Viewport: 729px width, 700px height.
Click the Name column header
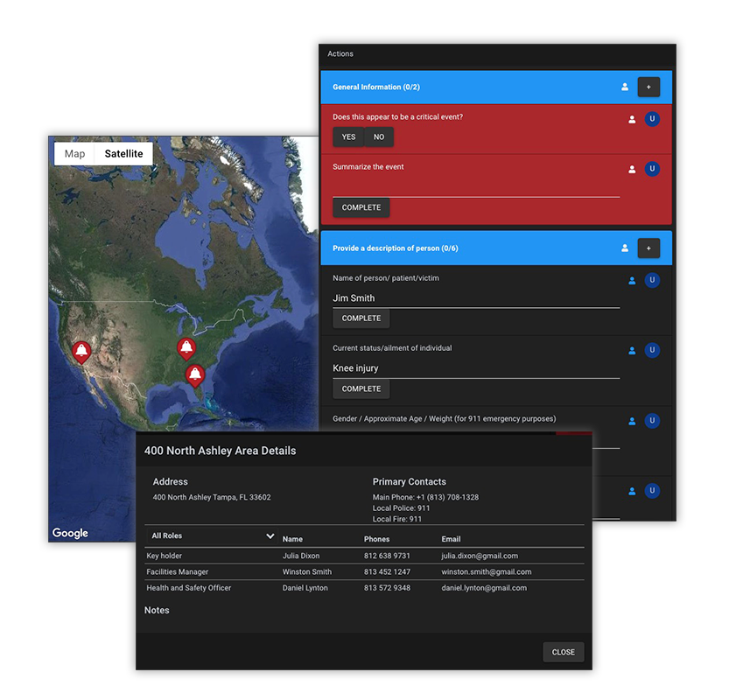(x=292, y=539)
